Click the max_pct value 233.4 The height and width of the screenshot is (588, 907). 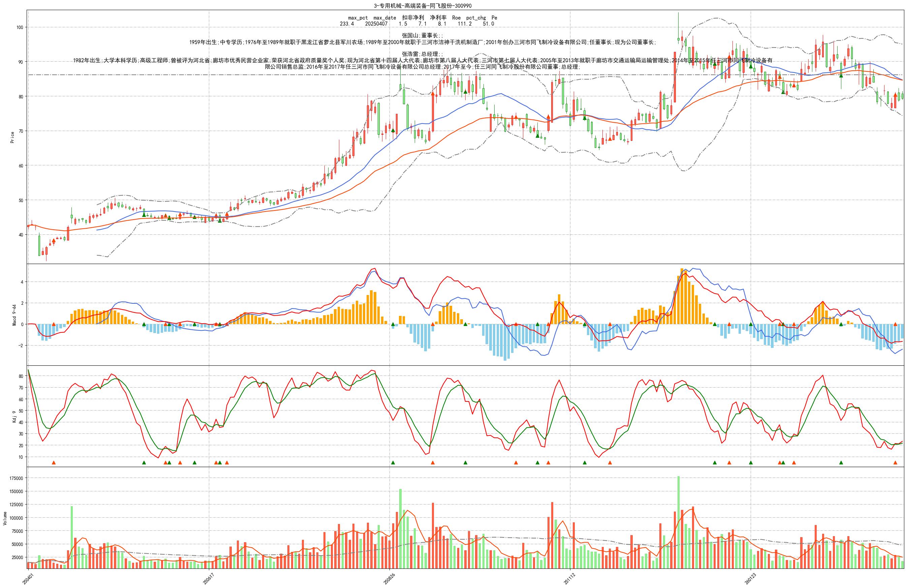[x=347, y=24]
